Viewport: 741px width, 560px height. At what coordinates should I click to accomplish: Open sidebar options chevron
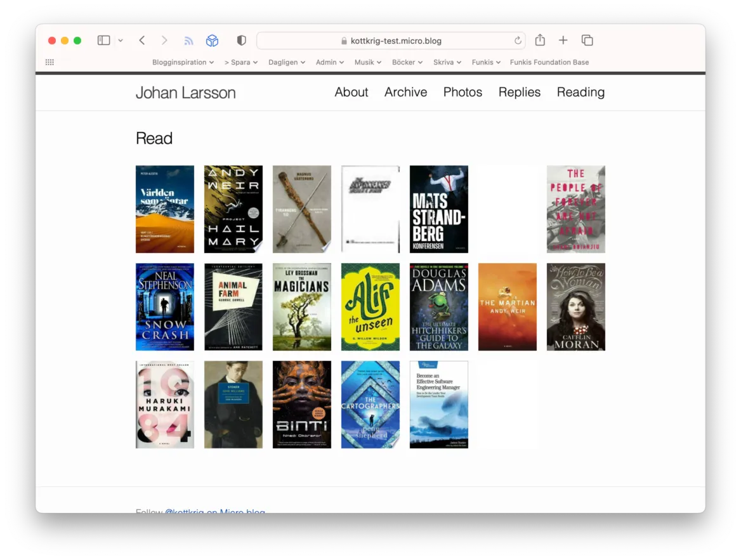tap(121, 41)
